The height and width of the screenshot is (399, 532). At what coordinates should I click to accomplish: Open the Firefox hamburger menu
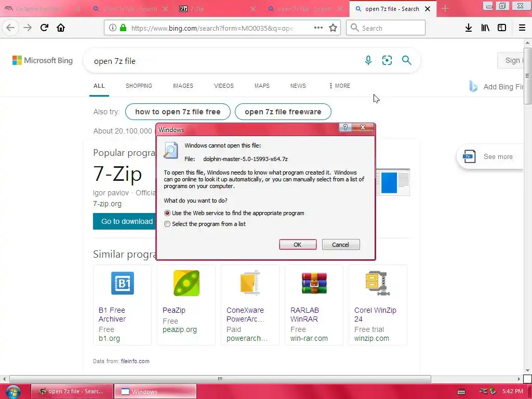[522, 28]
